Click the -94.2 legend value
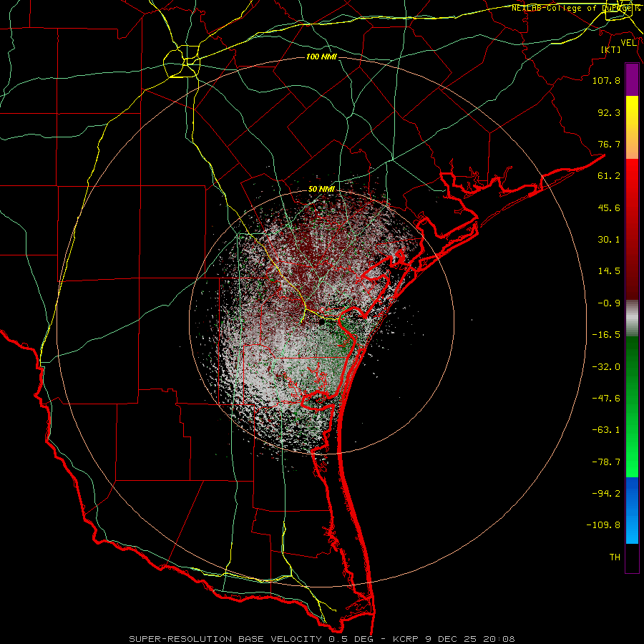This screenshot has width=644, height=644. click(606, 494)
